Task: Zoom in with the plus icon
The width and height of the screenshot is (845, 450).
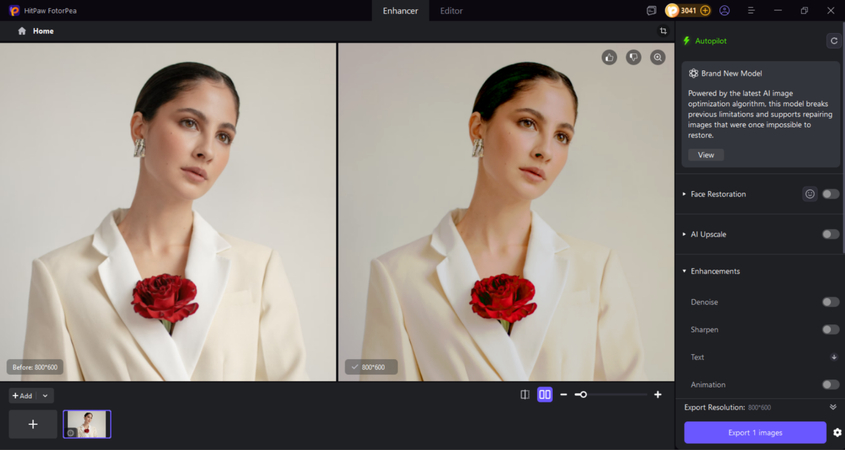Action: (657, 394)
